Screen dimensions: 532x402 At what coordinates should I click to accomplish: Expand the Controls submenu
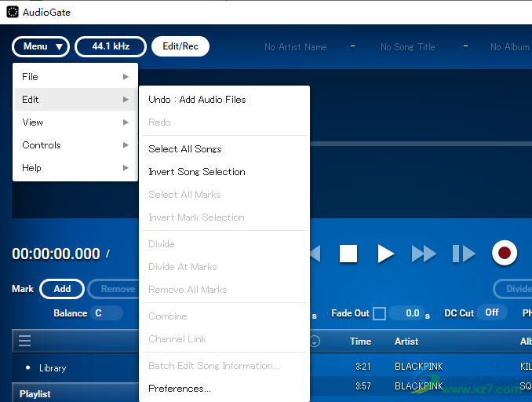75,145
